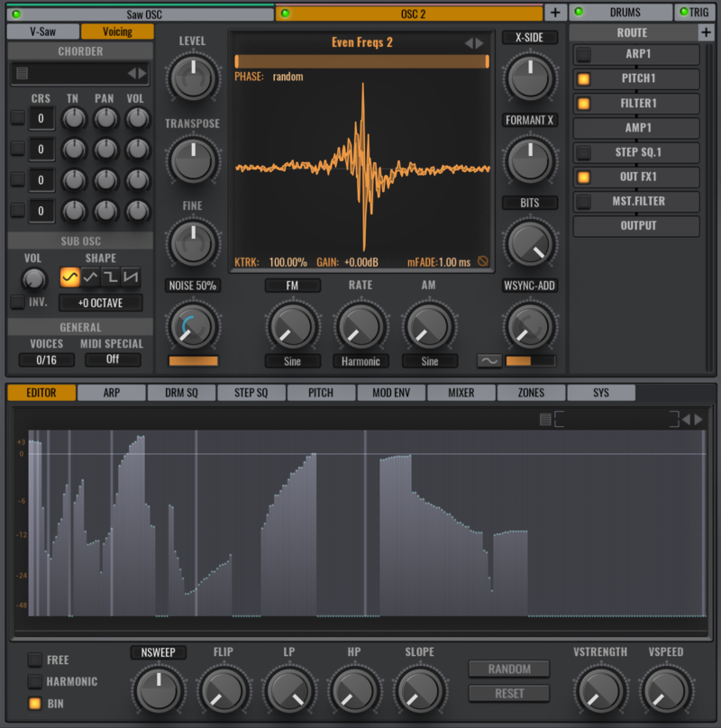Select the triangle sub oscillator shape

pyautogui.click(x=89, y=278)
